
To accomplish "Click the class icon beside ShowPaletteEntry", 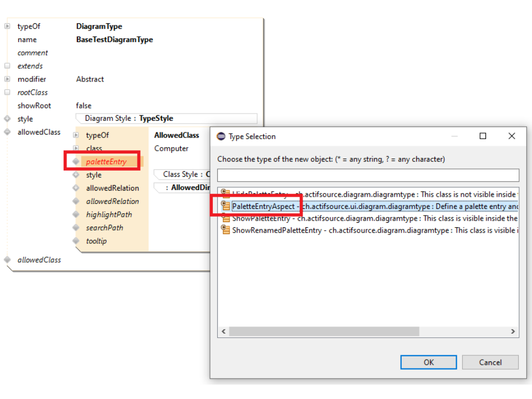I will pos(226,218).
